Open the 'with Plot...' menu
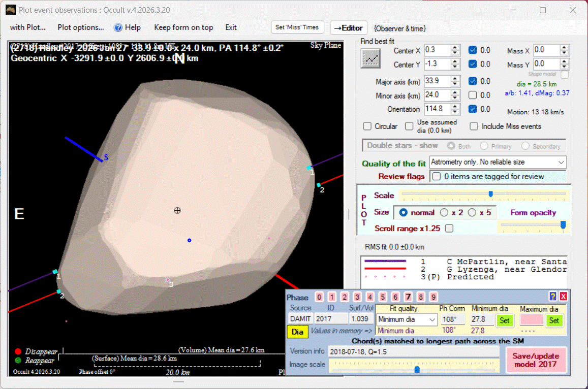 coord(28,27)
